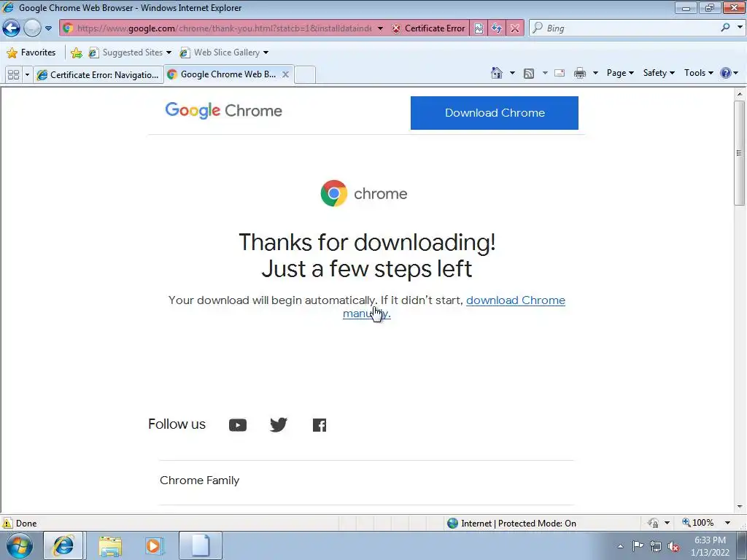Open the tab list dropdown arrow

tap(27, 75)
